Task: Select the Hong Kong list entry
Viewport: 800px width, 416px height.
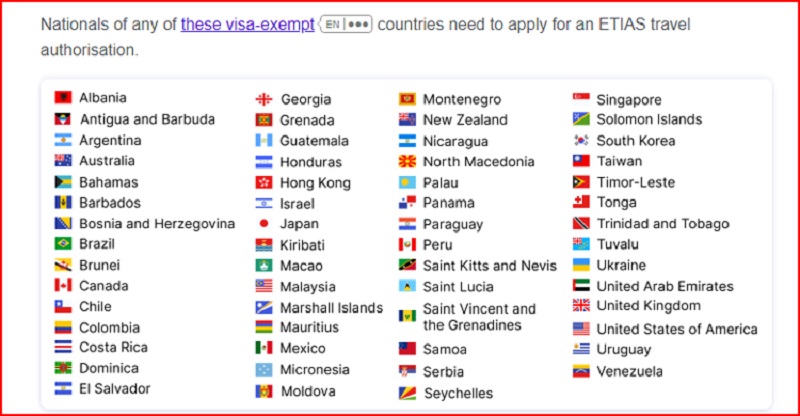Action: (315, 183)
